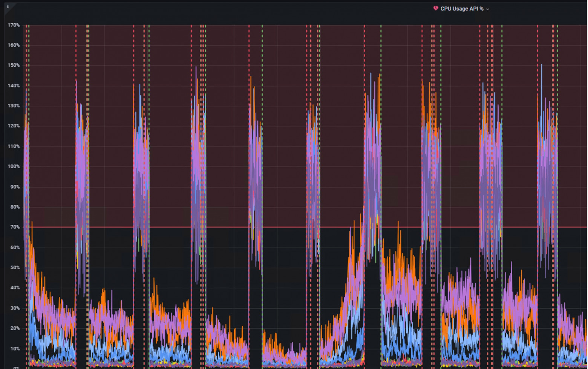The width and height of the screenshot is (588, 369).
Task: Select the 40% y-axis label
Action: [15, 288]
